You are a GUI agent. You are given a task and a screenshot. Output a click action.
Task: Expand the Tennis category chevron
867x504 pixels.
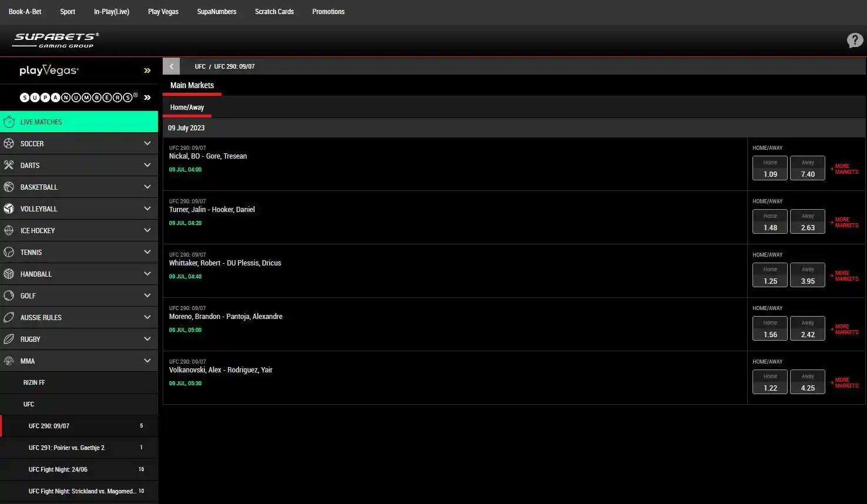pos(147,252)
